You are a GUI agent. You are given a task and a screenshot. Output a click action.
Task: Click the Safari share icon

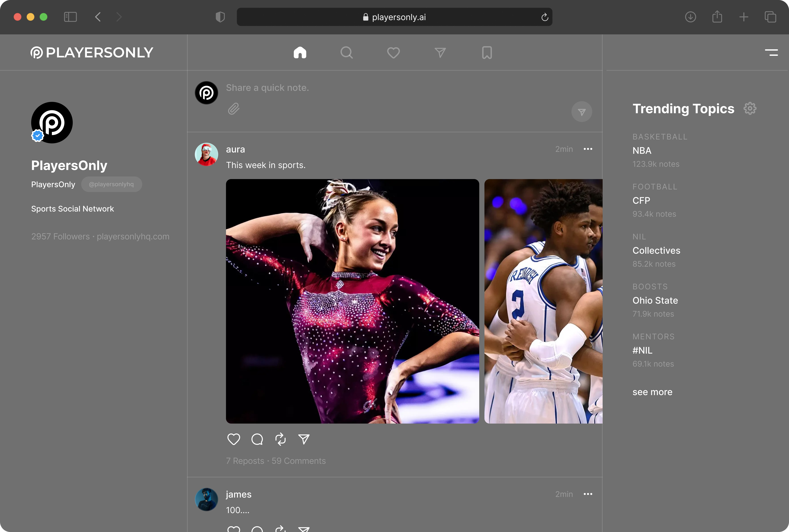click(x=717, y=16)
